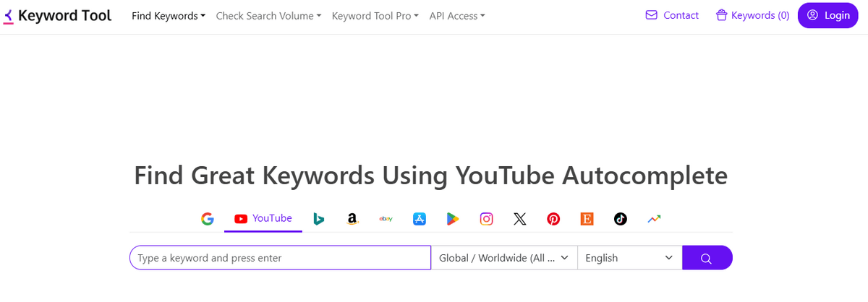
Task: Open the English language dropdown
Action: click(x=629, y=258)
